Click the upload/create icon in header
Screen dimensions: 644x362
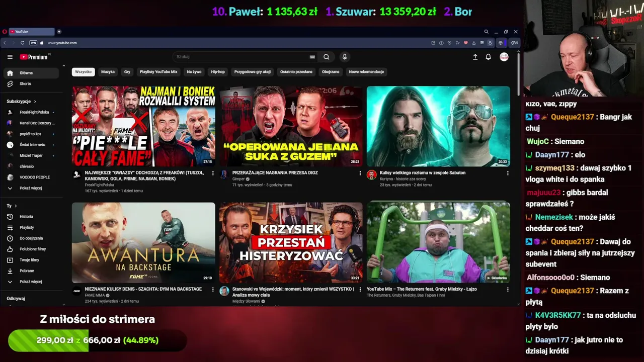[475, 57]
